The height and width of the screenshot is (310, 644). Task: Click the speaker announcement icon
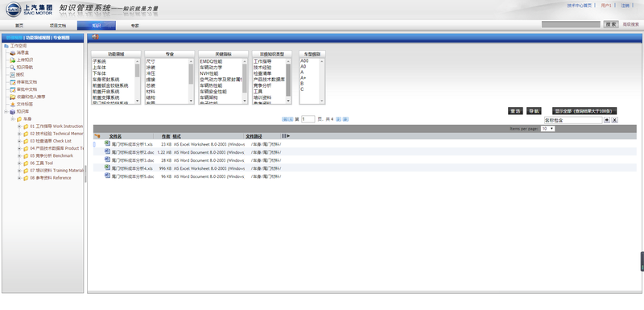[x=95, y=37]
